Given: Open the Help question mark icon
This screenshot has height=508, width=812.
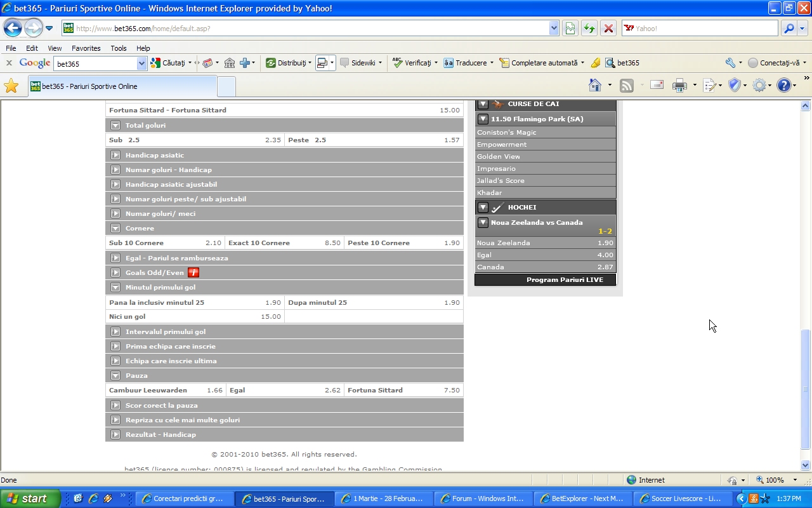Looking at the screenshot, I should click(x=784, y=85).
